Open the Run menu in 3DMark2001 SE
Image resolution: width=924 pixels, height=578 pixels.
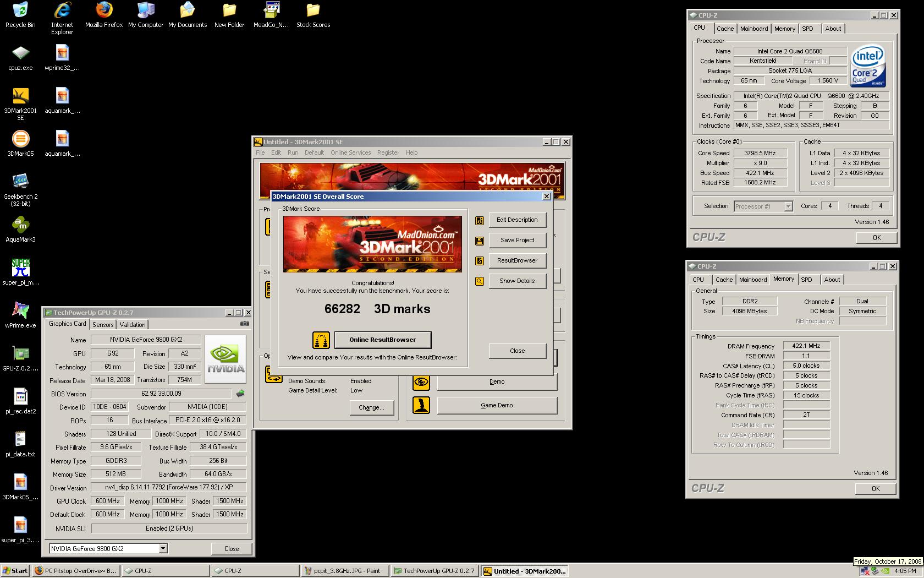293,152
